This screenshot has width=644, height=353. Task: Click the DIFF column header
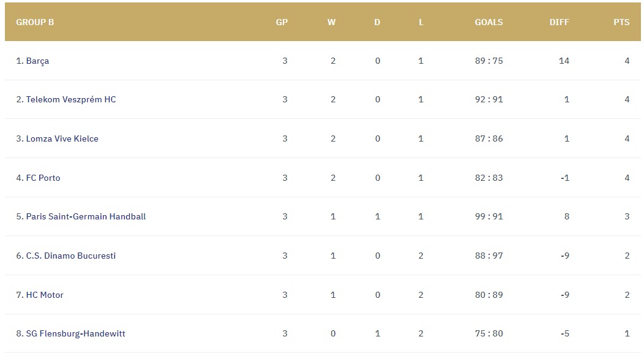click(x=560, y=22)
